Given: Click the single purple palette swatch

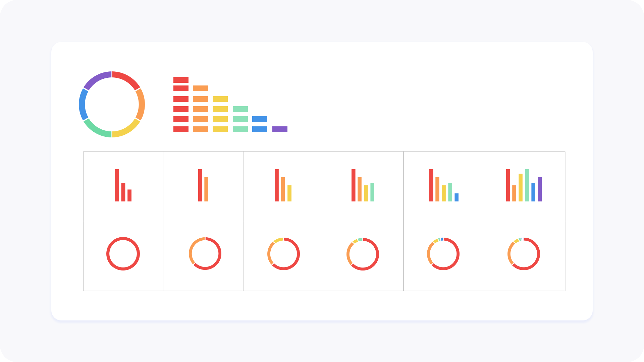Looking at the screenshot, I should click(x=280, y=129).
